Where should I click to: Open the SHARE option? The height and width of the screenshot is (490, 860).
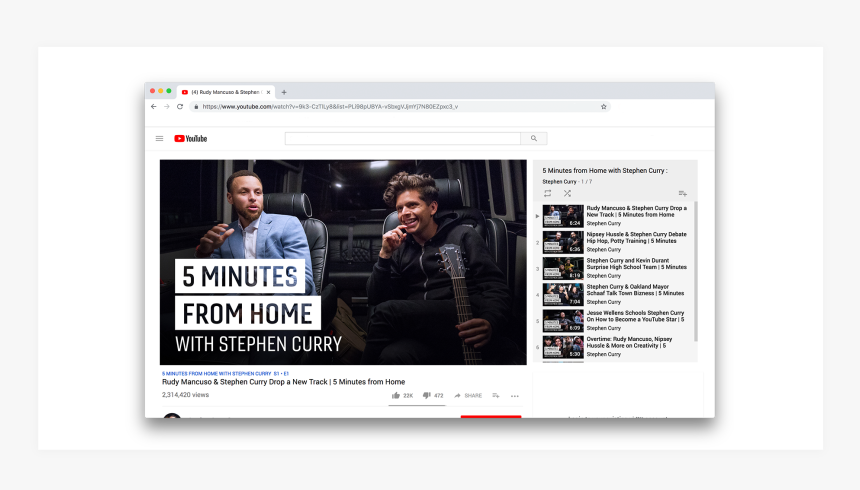tap(468, 395)
